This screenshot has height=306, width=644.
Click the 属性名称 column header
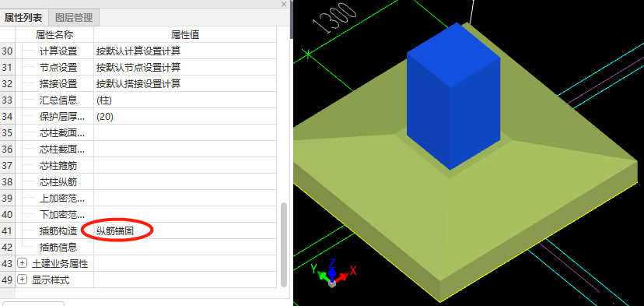point(54,35)
